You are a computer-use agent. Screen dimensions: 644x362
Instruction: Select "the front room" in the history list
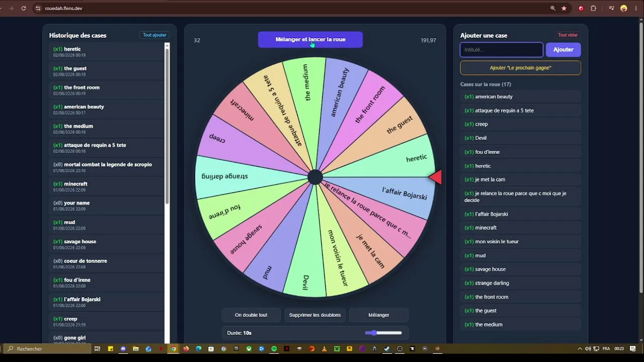click(106, 90)
